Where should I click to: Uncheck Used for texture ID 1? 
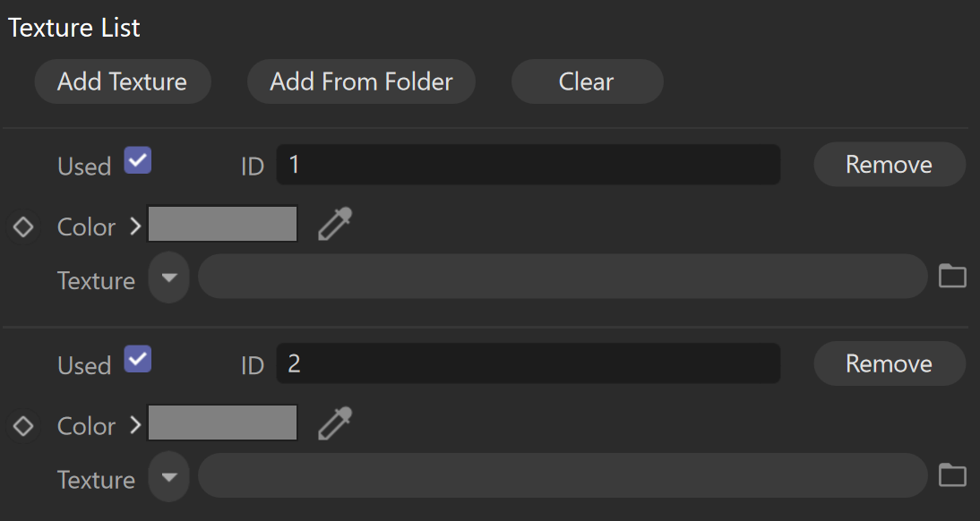click(x=137, y=160)
